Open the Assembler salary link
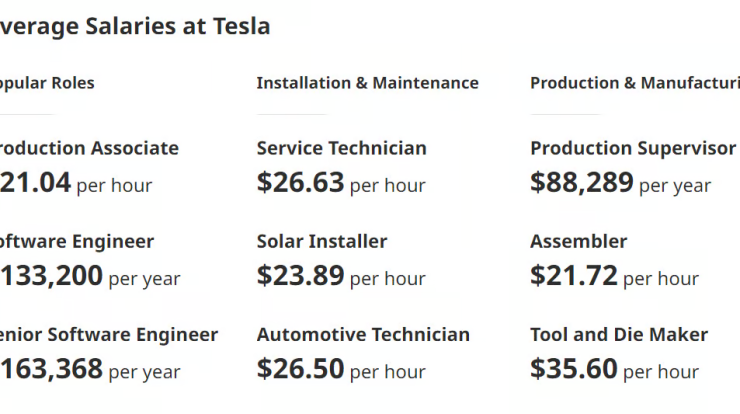 [579, 241]
